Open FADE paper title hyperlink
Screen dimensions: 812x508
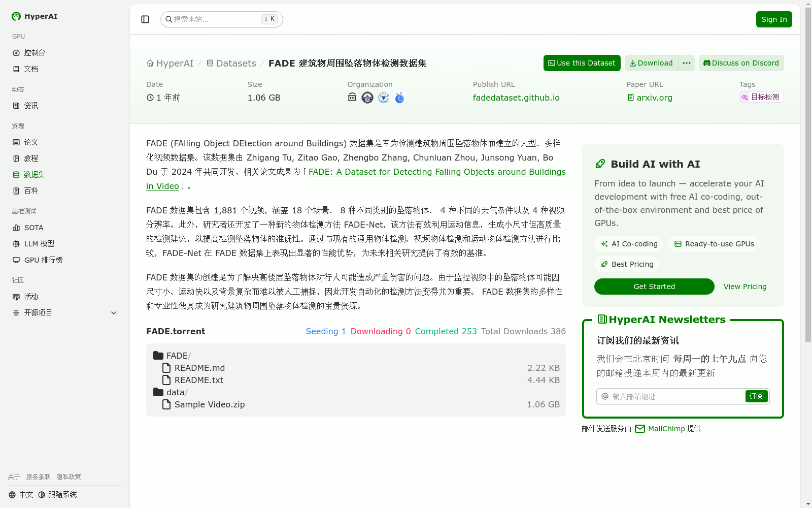[x=437, y=172]
